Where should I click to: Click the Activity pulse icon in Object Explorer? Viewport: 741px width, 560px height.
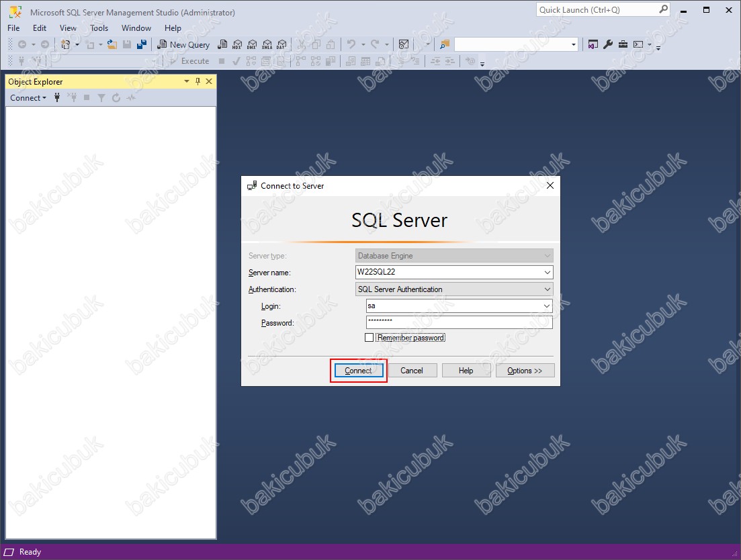[131, 98]
